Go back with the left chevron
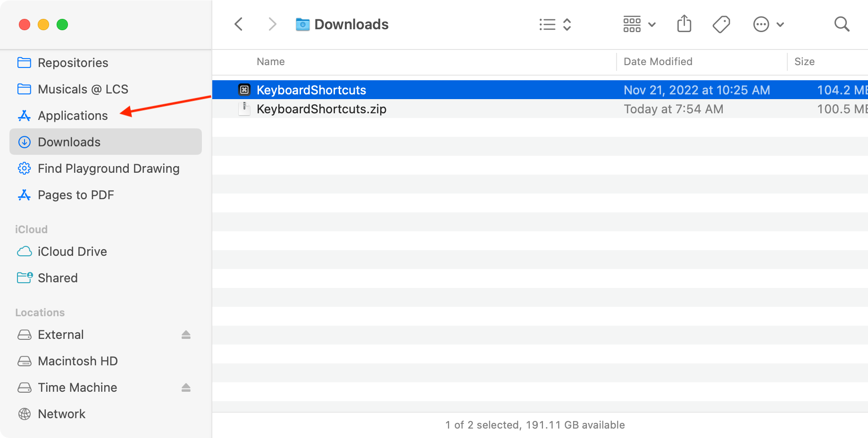 [x=239, y=24]
